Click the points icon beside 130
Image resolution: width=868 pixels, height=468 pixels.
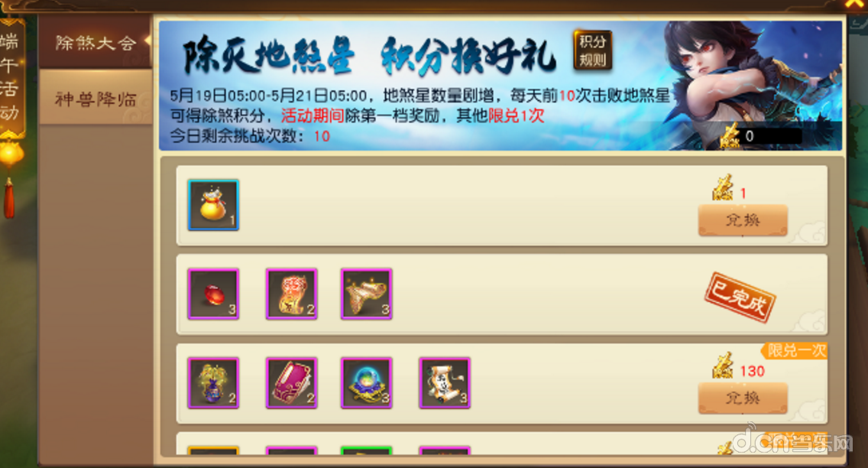[723, 366]
